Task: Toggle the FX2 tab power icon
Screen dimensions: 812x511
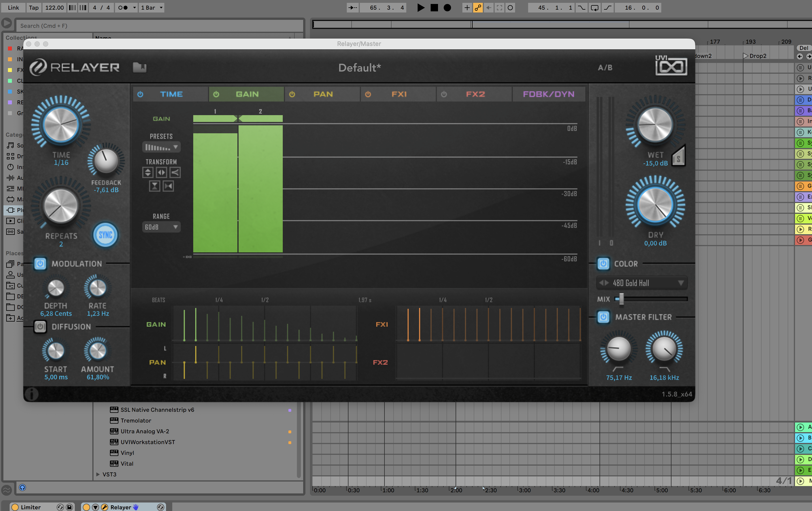Action: (444, 94)
